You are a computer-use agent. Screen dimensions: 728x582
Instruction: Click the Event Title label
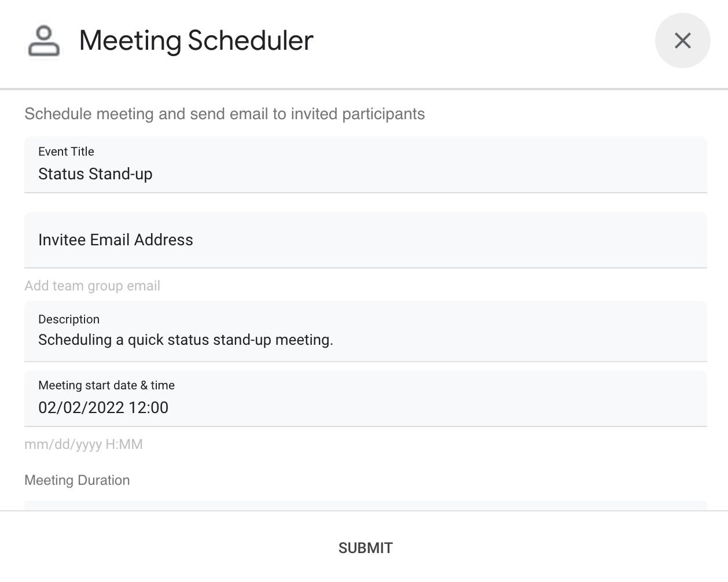[x=65, y=152]
